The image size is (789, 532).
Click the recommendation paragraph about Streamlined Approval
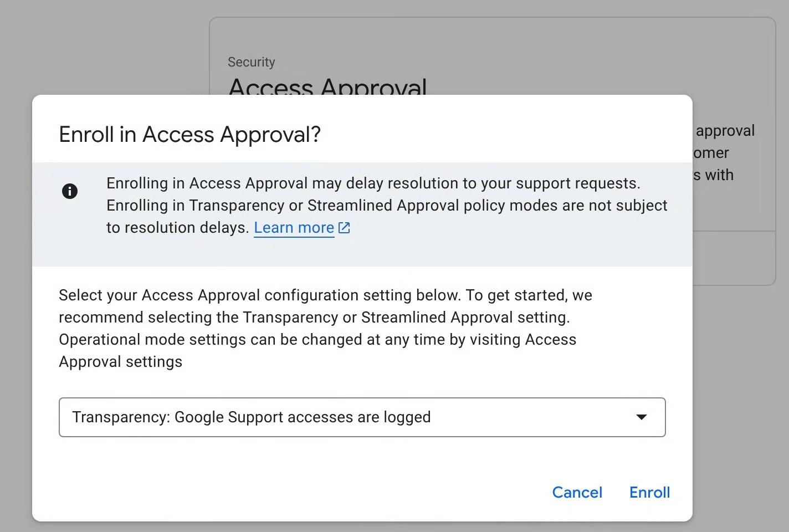tap(325, 328)
